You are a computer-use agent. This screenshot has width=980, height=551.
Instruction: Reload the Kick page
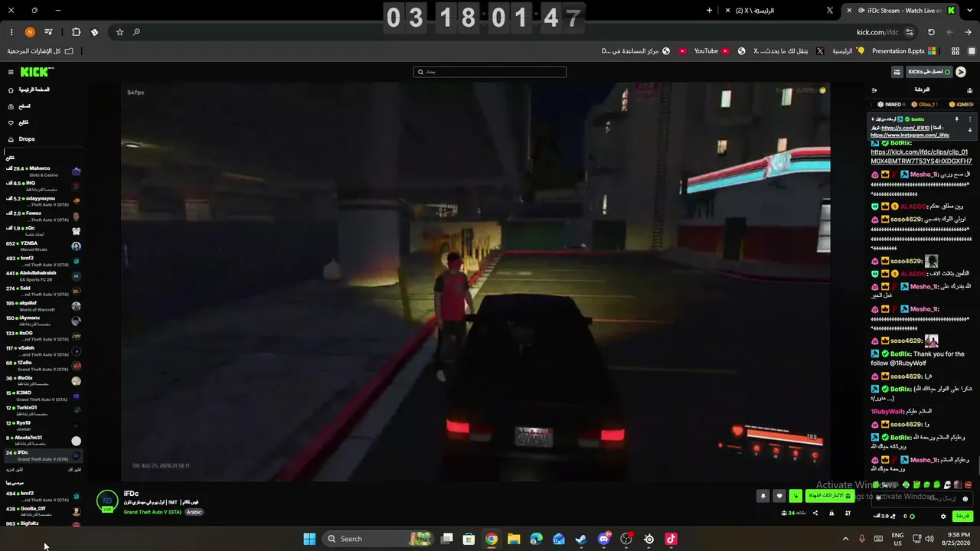click(x=931, y=32)
